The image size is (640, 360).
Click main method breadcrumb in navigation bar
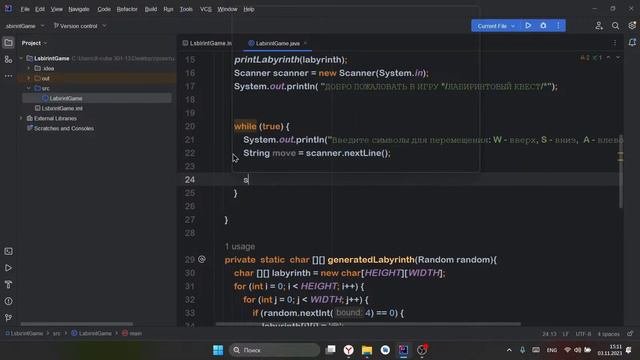tap(132, 333)
